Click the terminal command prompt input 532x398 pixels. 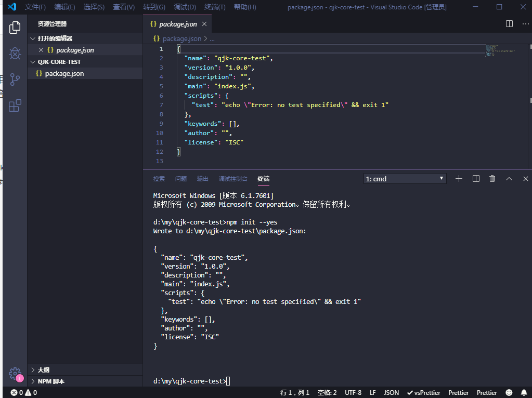coord(228,381)
